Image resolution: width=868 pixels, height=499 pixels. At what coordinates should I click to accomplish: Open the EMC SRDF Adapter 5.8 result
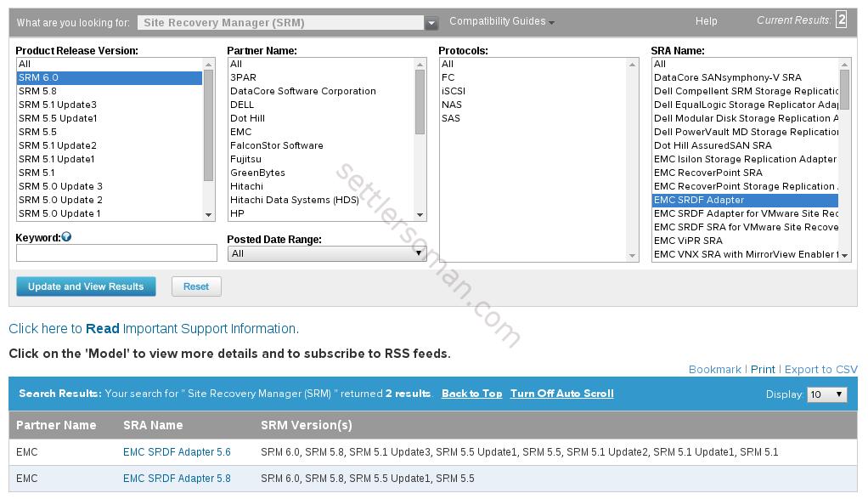[x=177, y=478]
